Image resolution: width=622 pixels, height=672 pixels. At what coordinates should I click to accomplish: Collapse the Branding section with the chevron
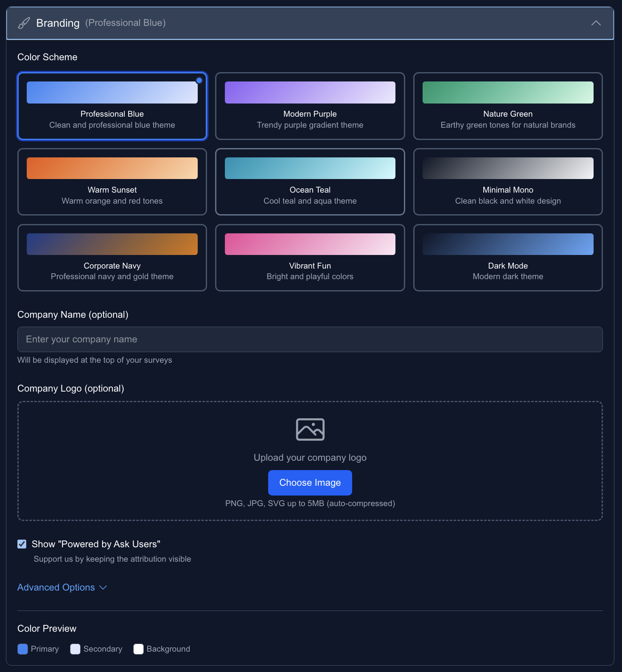[596, 23]
